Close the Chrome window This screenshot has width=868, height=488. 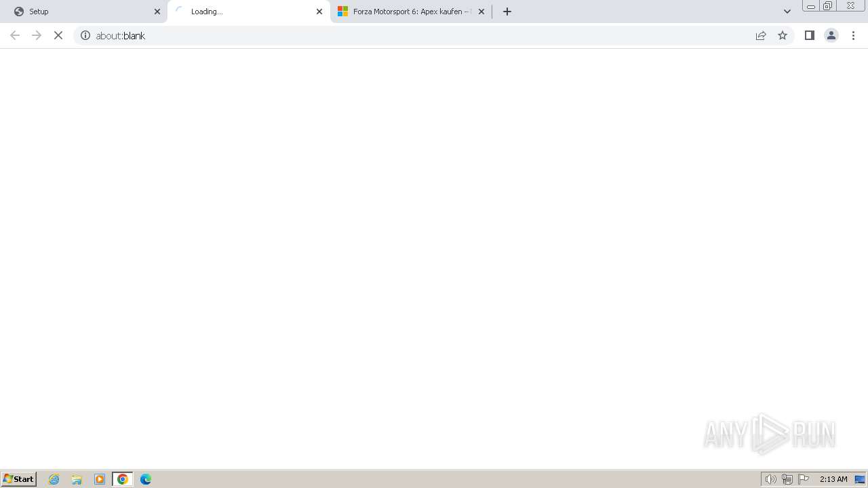click(x=850, y=6)
